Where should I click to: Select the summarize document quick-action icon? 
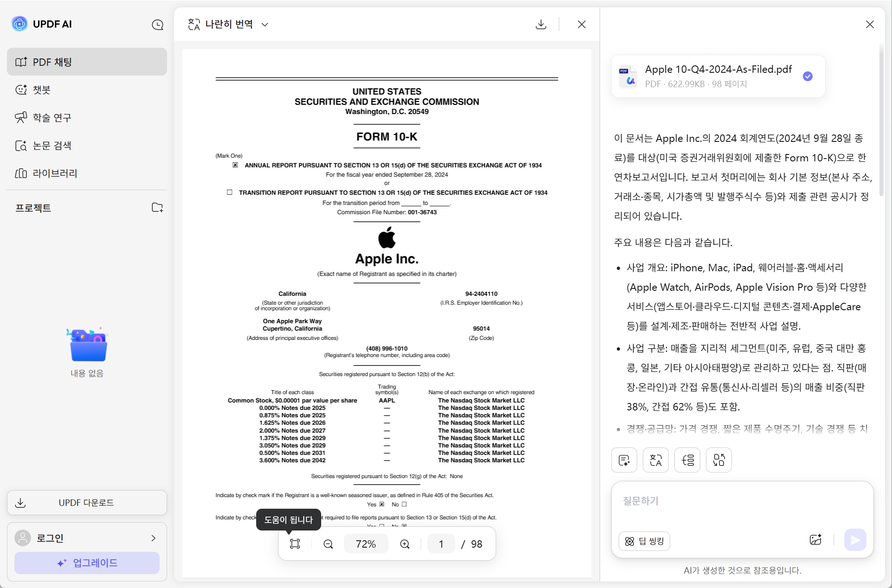[624, 460]
